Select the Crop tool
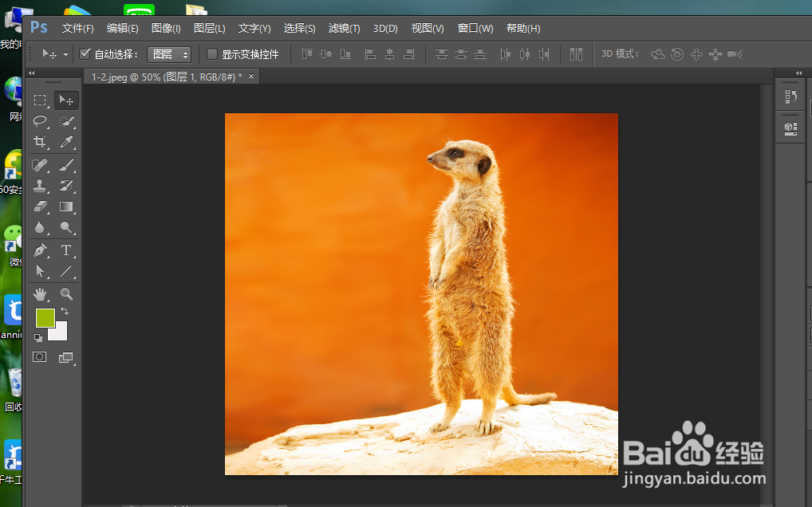The image size is (812, 507). tap(40, 141)
